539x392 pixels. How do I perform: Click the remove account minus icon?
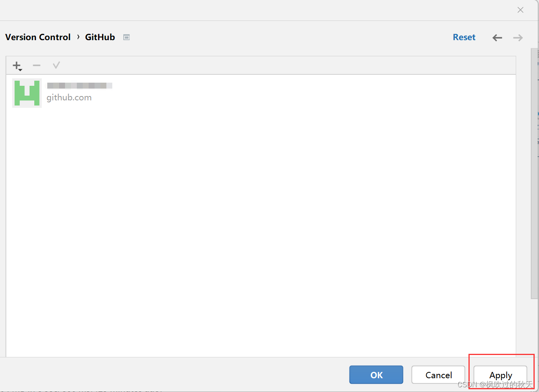[x=37, y=65]
